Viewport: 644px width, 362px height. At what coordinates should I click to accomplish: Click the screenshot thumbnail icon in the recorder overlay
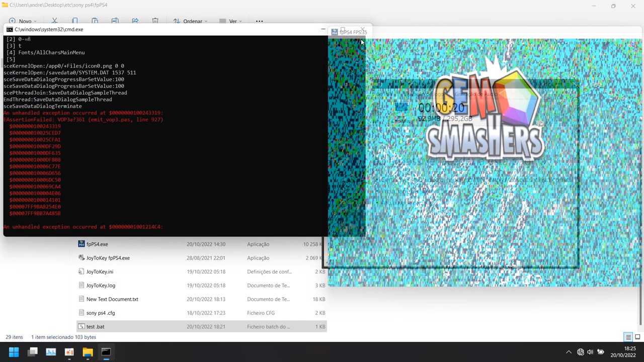pyautogui.click(x=401, y=107)
